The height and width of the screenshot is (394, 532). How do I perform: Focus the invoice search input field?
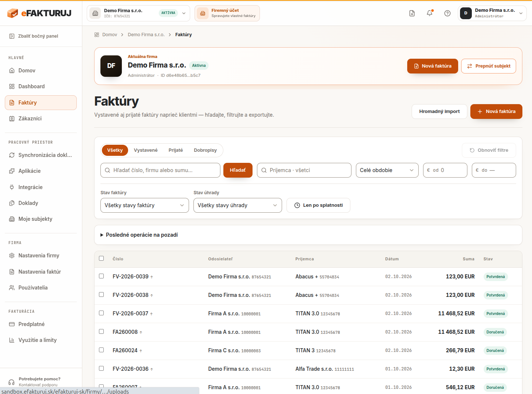pyautogui.click(x=160, y=170)
